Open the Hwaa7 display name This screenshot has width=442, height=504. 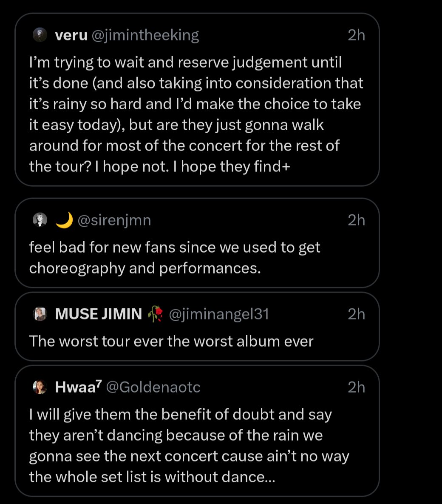[78, 387]
